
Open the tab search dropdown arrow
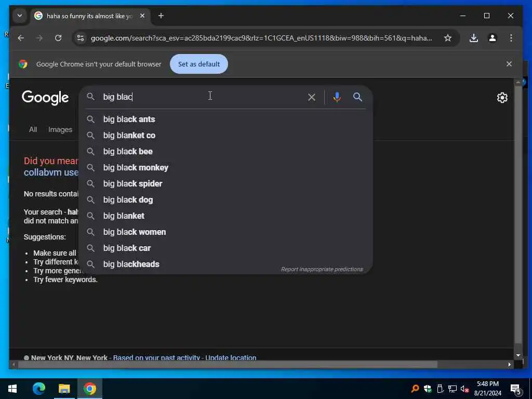coord(20,16)
